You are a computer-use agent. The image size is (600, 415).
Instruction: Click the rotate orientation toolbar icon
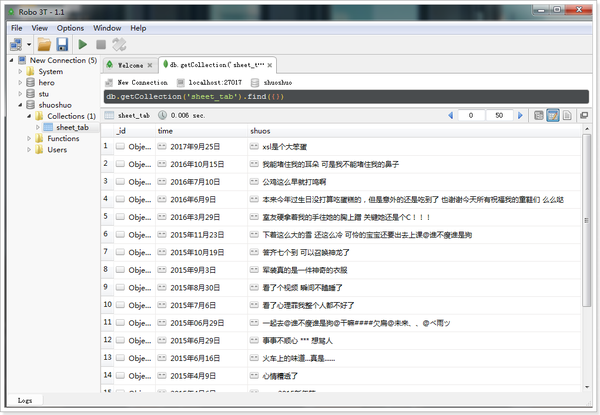(x=119, y=45)
